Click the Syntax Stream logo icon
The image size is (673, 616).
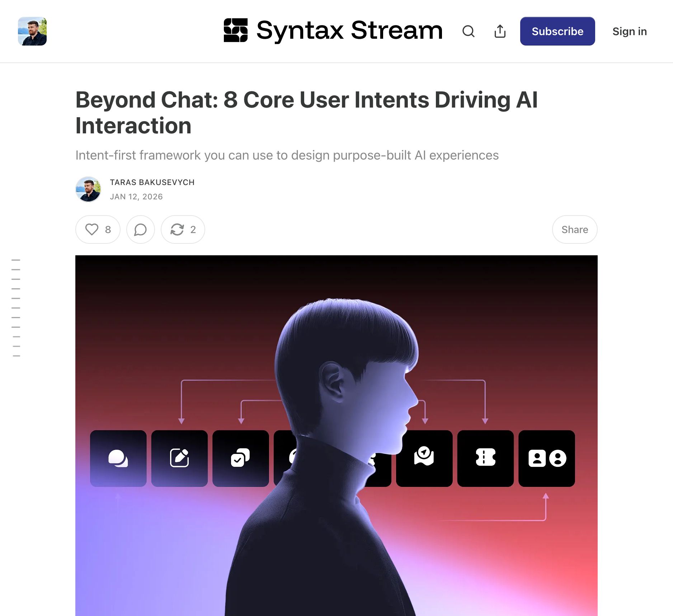point(236,30)
